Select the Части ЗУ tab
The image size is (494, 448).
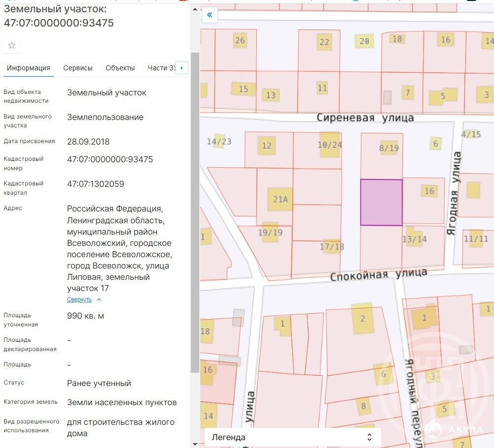pos(161,68)
